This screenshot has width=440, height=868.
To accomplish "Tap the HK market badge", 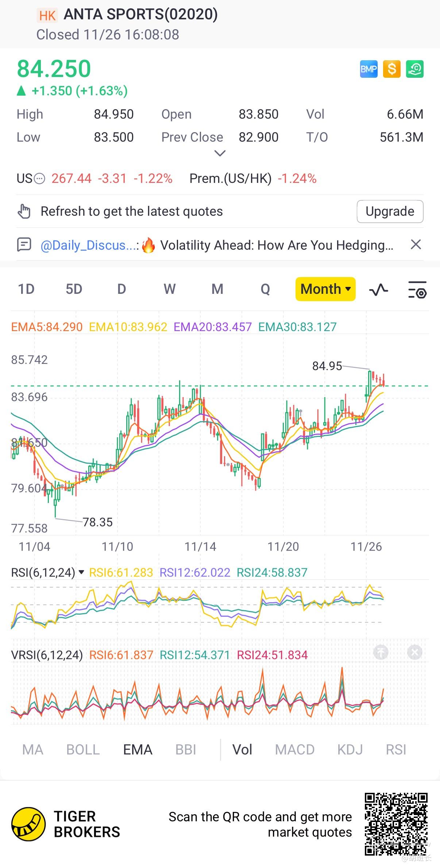I will click(47, 15).
